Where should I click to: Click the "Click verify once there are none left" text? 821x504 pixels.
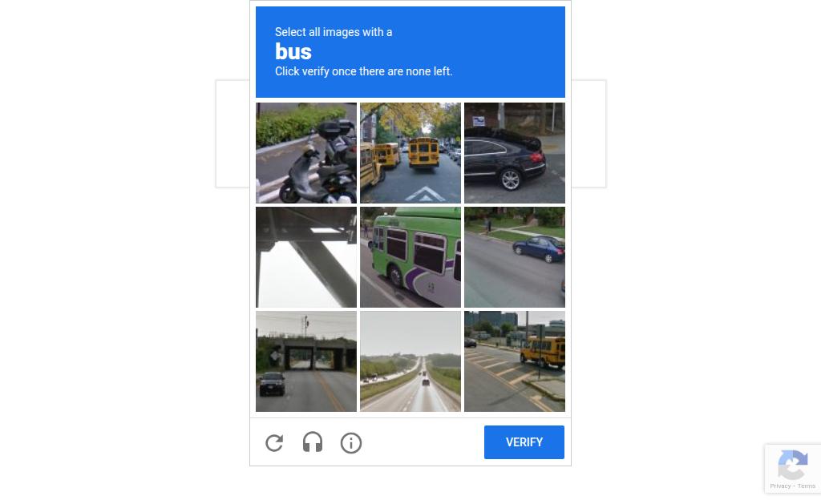(x=363, y=71)
